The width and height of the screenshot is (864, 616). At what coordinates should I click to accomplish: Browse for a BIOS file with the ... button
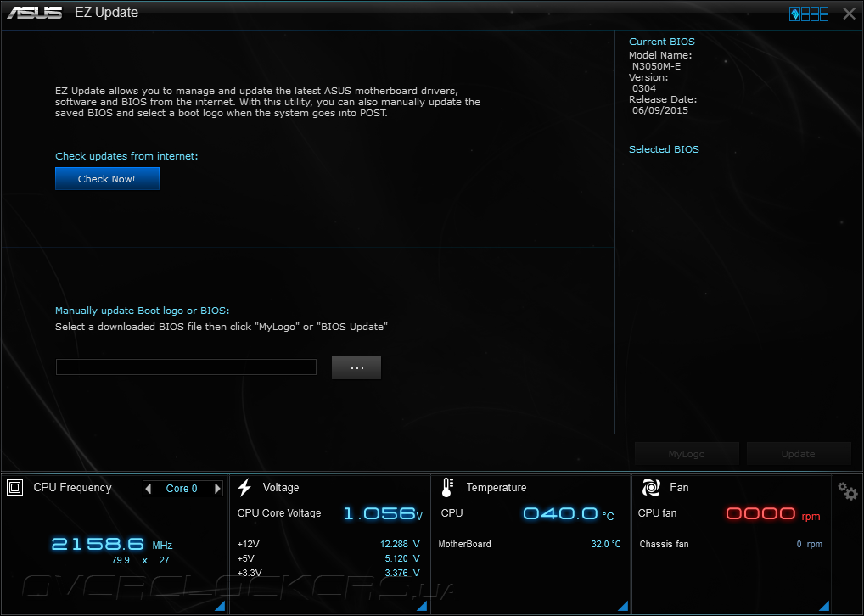coord(356,367)
